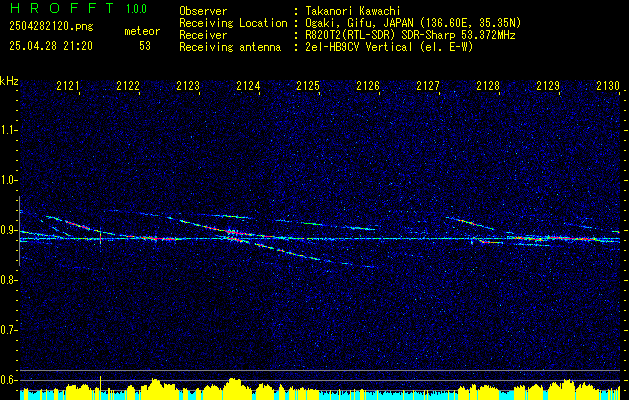Click the 0.8 kHz axis label
629x400 pixels.
click(x=8, y=280)
